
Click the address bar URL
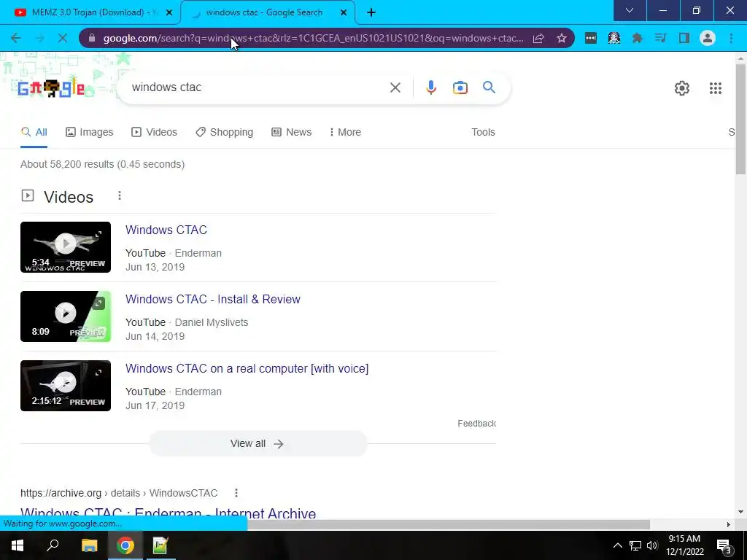[x=313, y=38]
